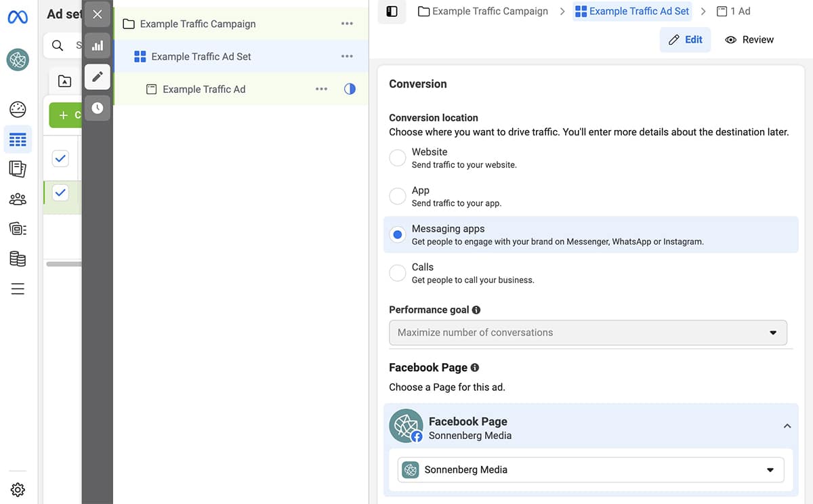Select Campaigns table icon in left sidebar
The width and height of the screenshot is (813, 504).
pos(18,140)
